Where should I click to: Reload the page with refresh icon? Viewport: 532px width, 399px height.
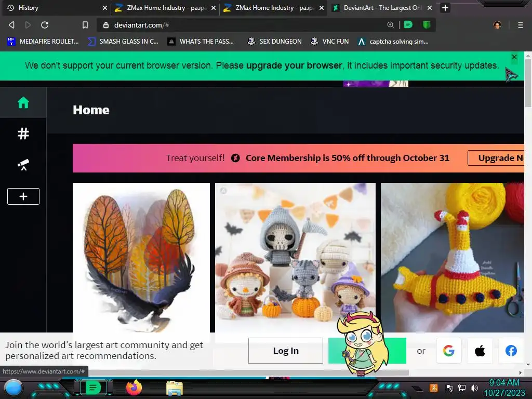45,25
